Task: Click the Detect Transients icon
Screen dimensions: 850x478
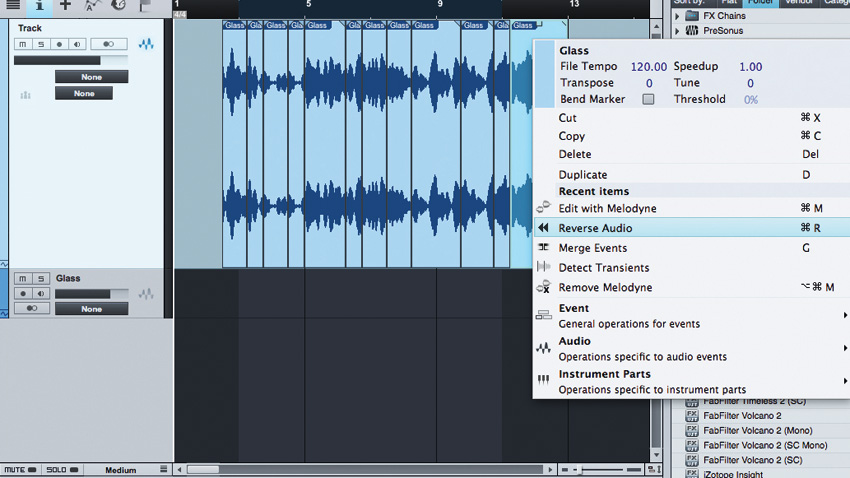Action: pyautogui.click(x=543, y=267)
